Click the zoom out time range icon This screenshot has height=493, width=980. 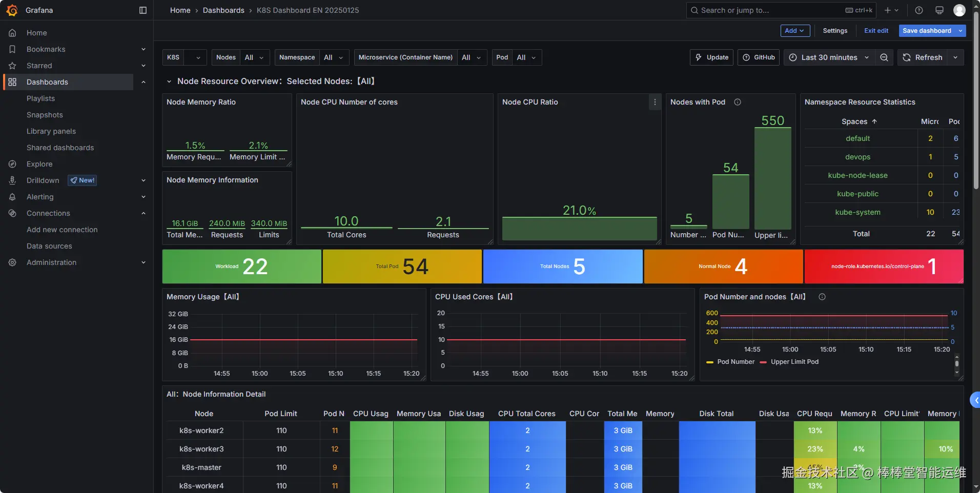[884, 57]
